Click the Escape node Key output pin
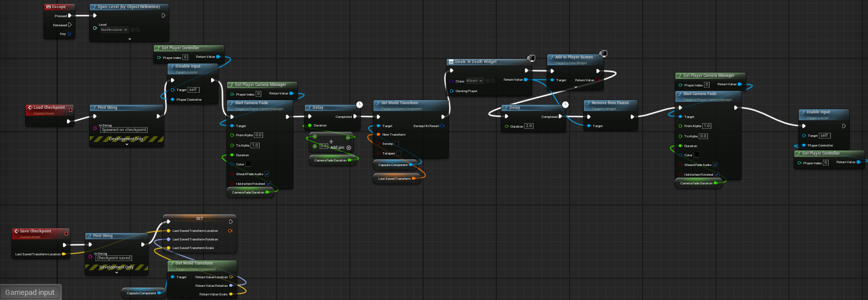 point(70,34)
